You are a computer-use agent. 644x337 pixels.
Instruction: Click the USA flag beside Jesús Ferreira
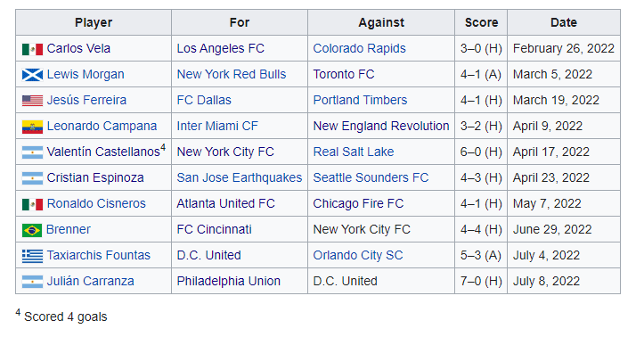[x=32, y=101]
